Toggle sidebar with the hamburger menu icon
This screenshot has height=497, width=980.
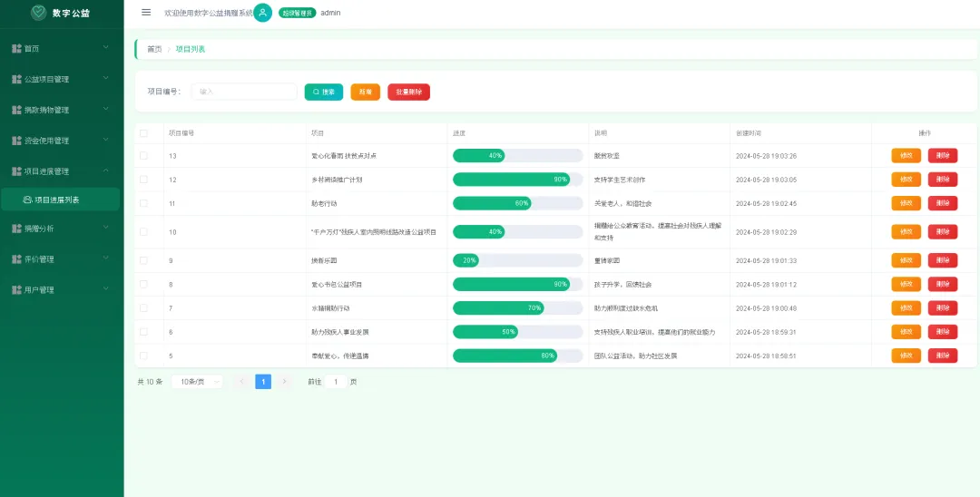tap(146, 12)
